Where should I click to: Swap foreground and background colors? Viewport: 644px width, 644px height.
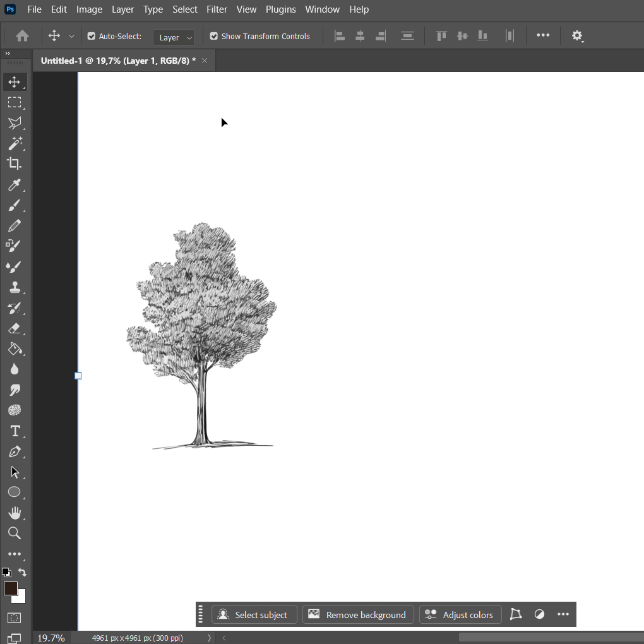23,572
